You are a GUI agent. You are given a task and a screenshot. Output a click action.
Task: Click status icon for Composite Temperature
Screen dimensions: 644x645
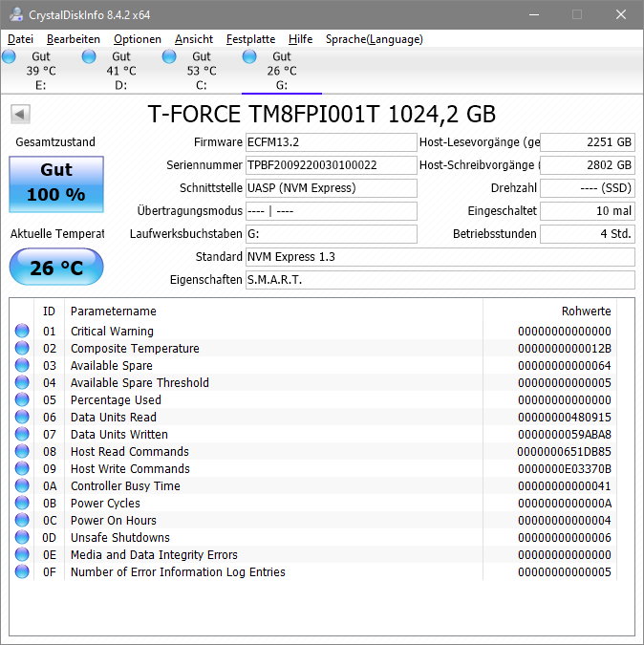click(x=22, y=348)
